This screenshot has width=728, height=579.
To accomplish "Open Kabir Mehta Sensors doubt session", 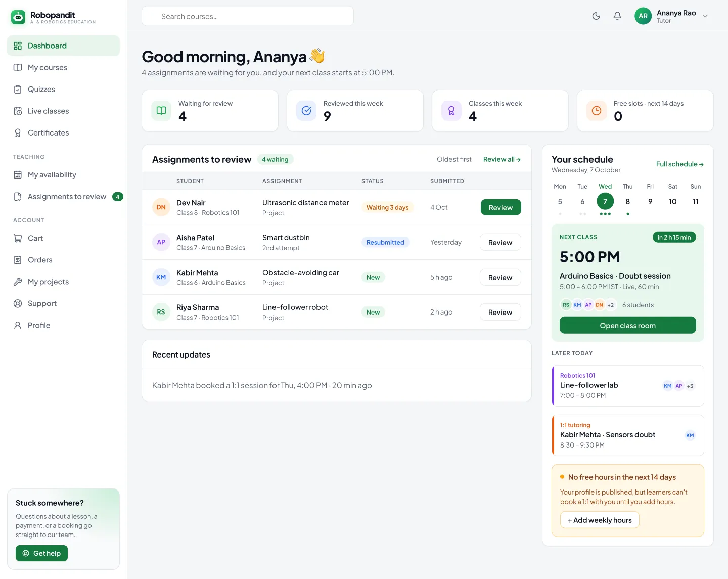I will pyautogui.click(x=628, y=435).
